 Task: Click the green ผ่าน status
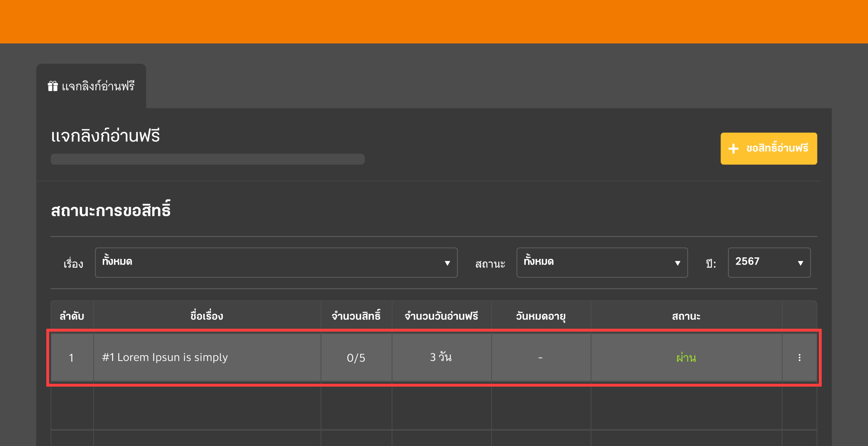coord(686,358)
